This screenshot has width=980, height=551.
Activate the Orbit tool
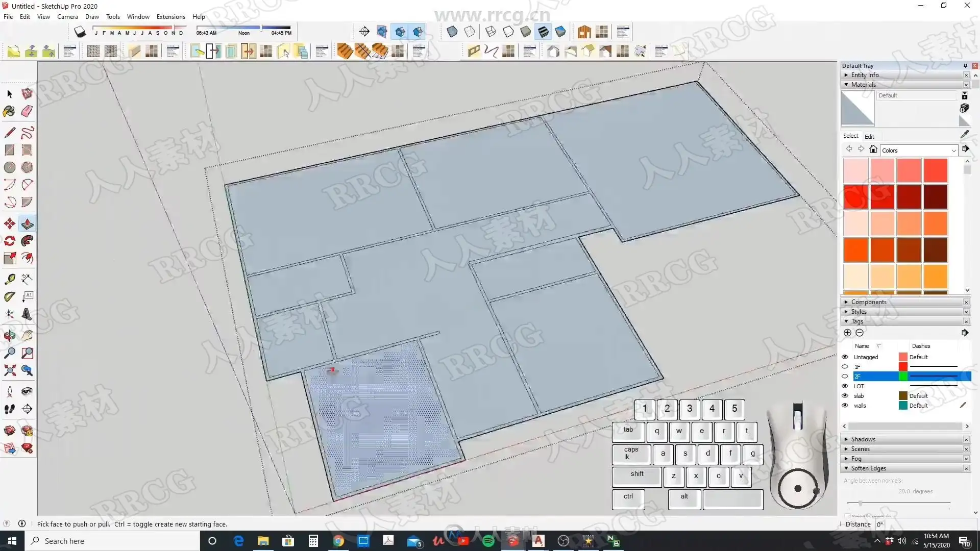9,335
